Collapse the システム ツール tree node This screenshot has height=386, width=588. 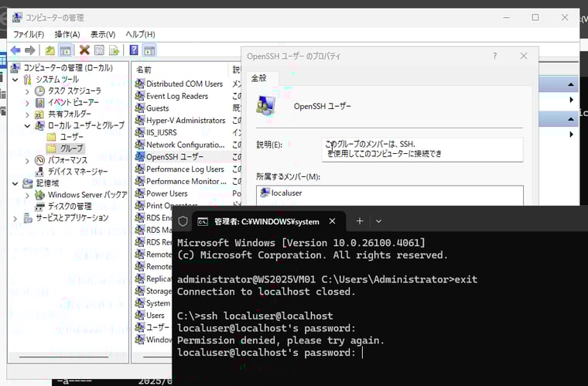click(15, 80)
